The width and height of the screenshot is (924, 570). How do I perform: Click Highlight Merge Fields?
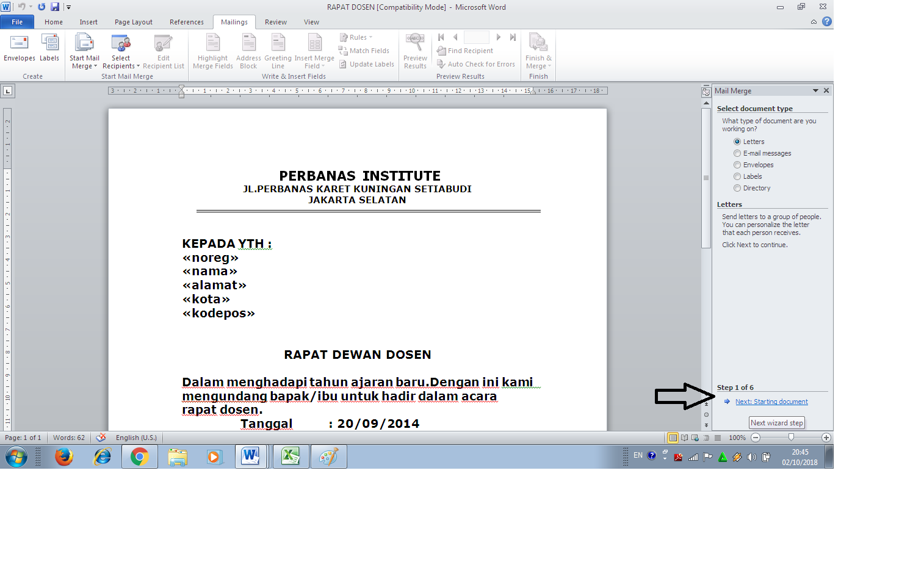pyautogui.click(x=212, y=52)
